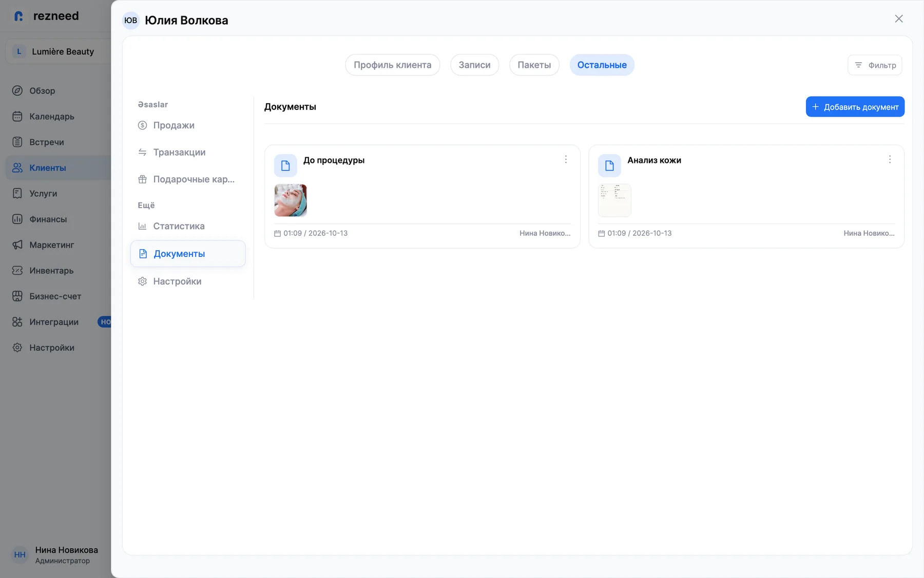Click Добавить документ button

[x=855, y=107]
